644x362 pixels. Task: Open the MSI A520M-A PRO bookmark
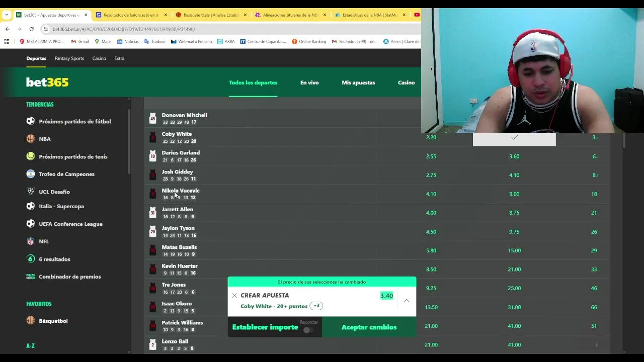(42, 42)
